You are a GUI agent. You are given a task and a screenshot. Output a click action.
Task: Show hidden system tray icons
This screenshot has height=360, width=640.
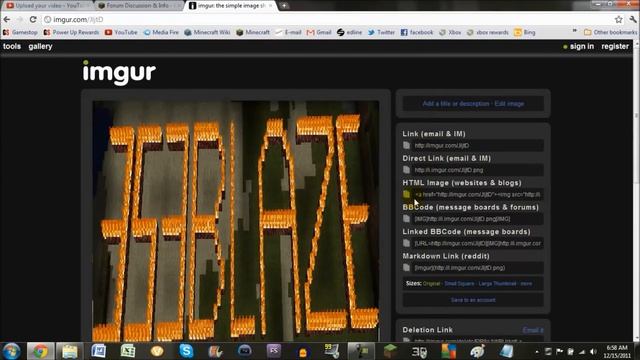[x=537, y=351]
